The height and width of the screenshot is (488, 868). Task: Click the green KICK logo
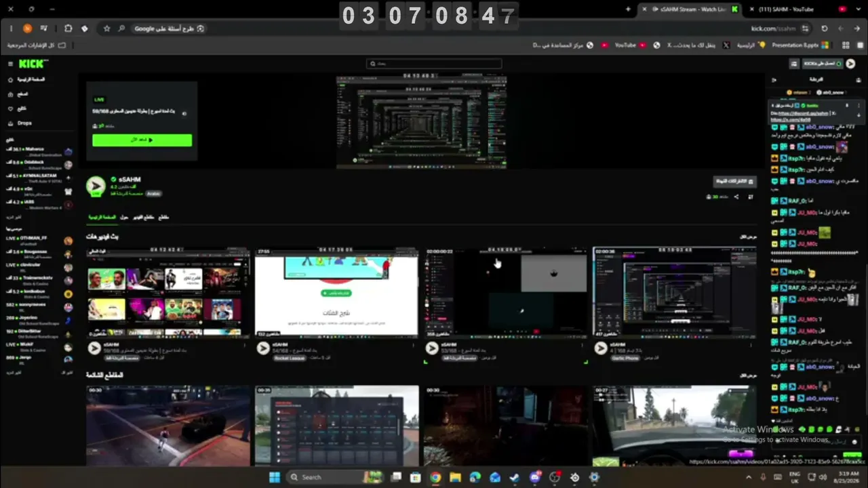click(x=33, y=64)
